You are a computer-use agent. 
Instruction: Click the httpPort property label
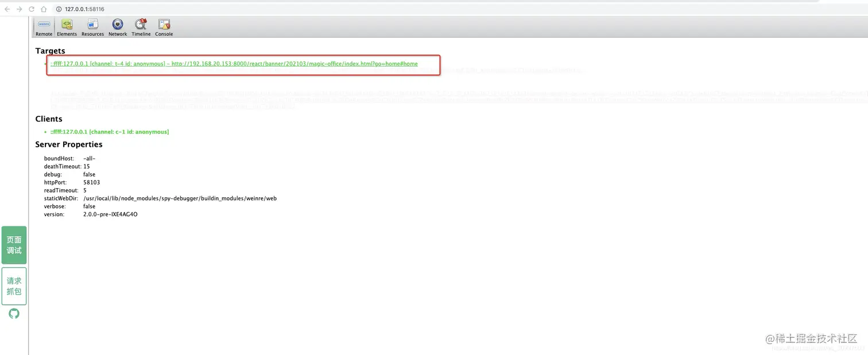[55, 182]
